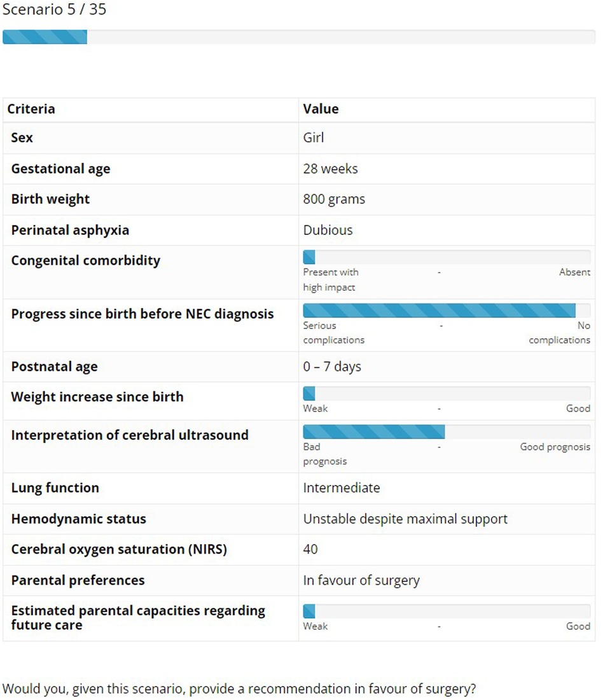Image resolution: width=603 pixels, height=700 pixels.
Task: Click the Weight increase since birth bar
Action: (x=447, y=394)
